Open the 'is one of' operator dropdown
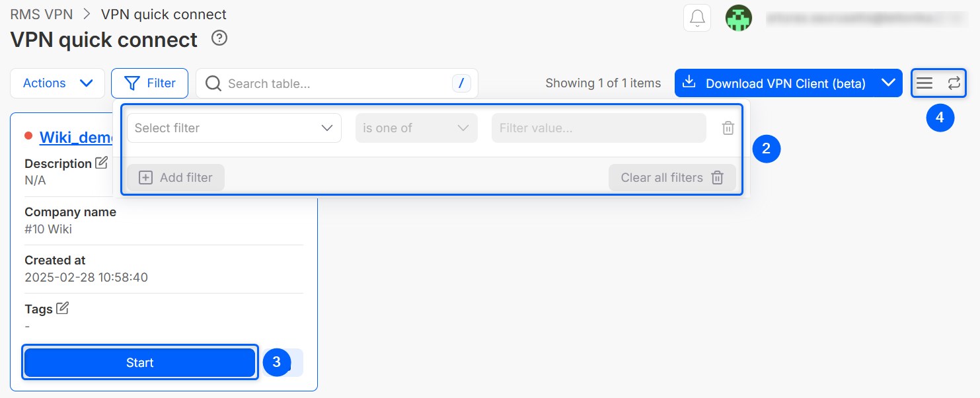This screenshot has height=398, width=980. pos(416,128)
